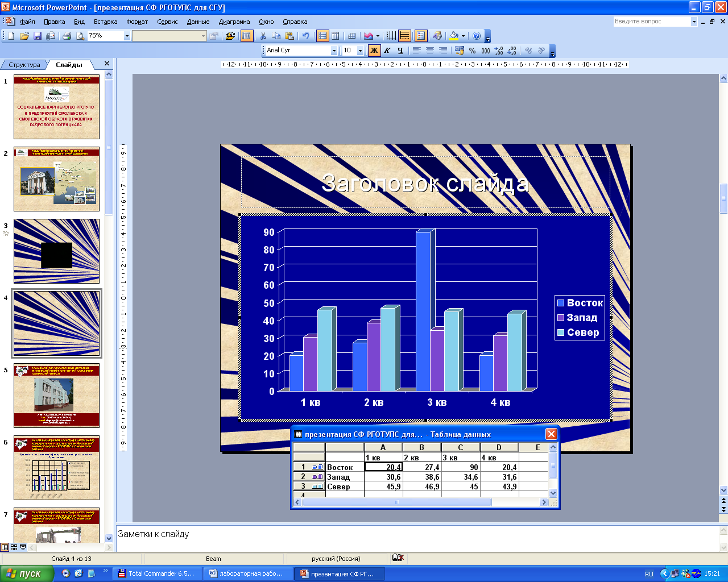
Task: Select slide 5 thumbnail
Action: click(56, 395)
